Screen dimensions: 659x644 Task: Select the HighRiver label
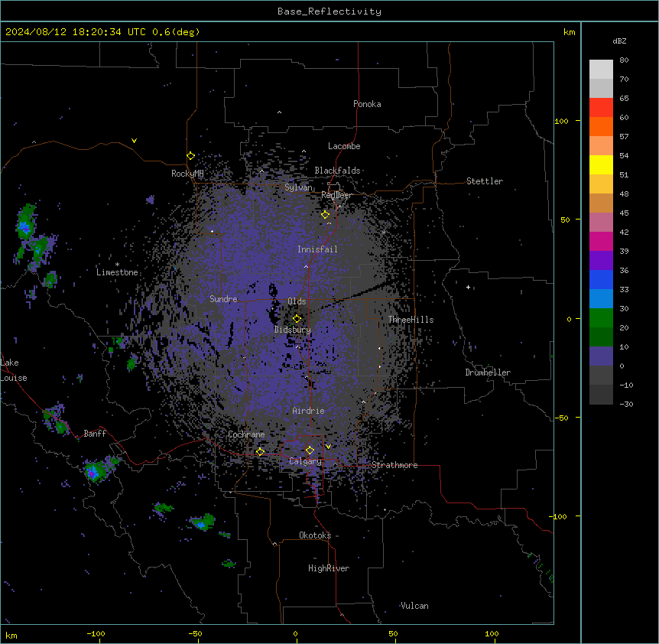tap(329, 568)
